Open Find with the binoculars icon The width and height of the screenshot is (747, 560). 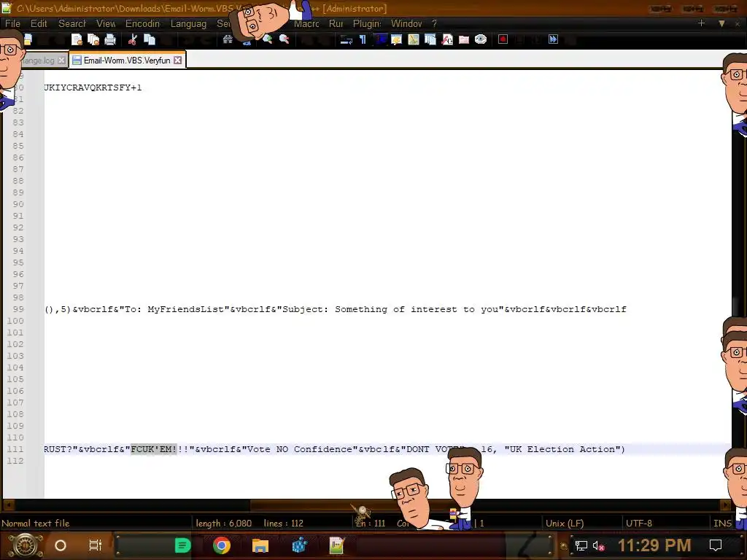click(228, 39)
